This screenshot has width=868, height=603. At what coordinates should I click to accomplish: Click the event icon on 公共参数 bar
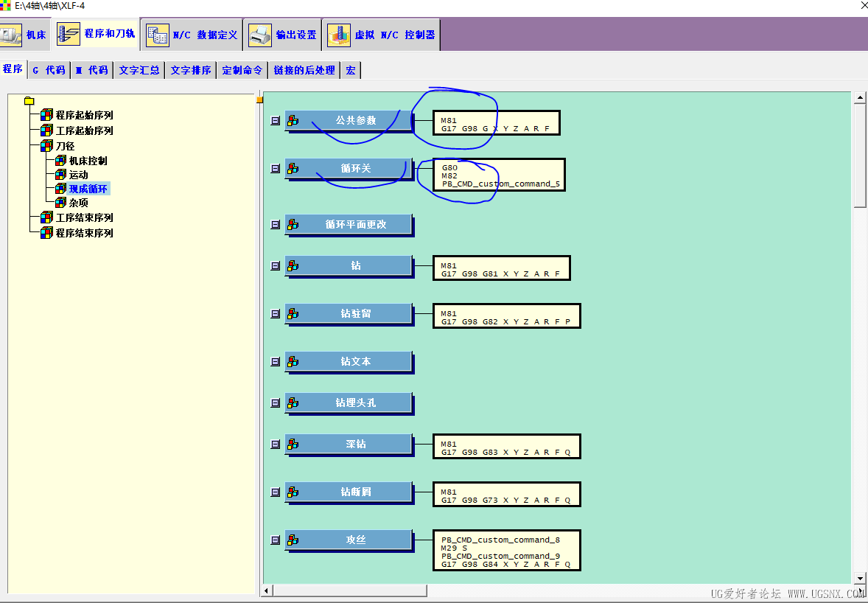[x=293, y=120]
